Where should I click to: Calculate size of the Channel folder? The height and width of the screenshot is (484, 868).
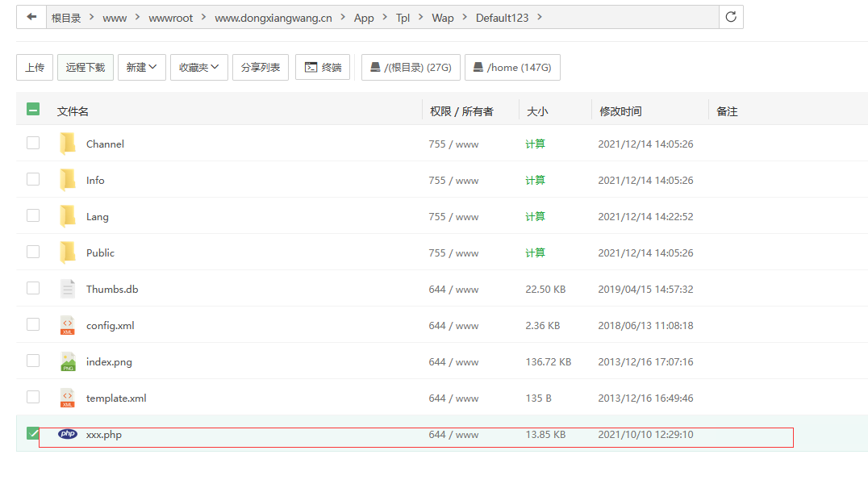535,144
